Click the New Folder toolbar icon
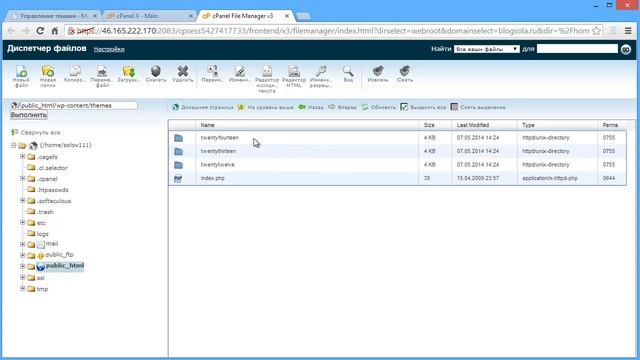 [48, 71]
